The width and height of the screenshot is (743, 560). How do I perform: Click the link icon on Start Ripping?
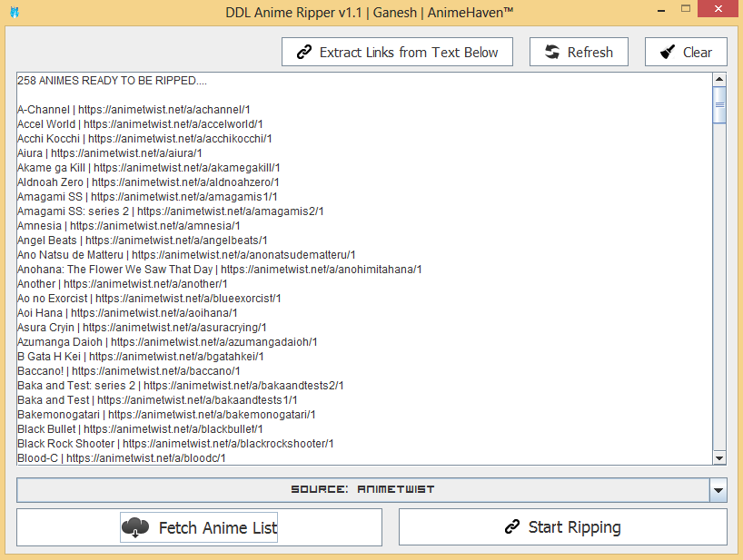tap(512, 526)
